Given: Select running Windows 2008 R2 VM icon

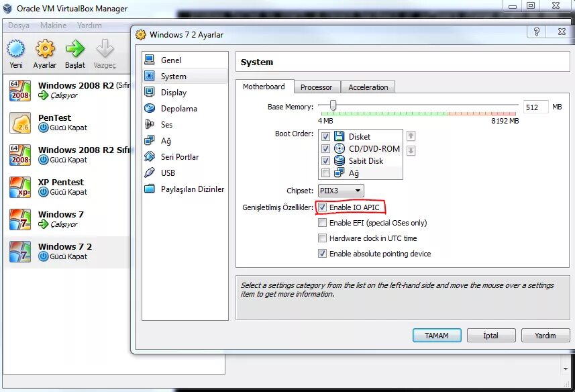Looking at the screenshot, I should click(x=20, y=91).
